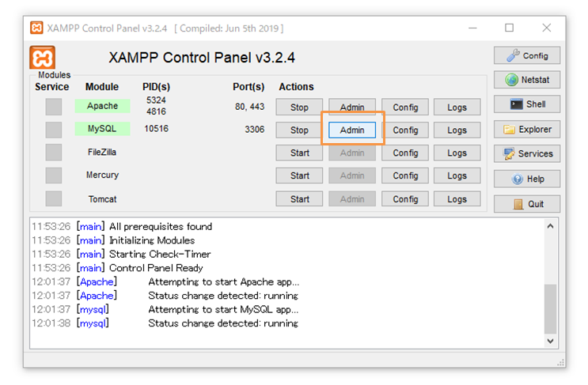This screenshot has height=385, width=588.
Task: Click MySQL PID 10516
Action: 157,128
